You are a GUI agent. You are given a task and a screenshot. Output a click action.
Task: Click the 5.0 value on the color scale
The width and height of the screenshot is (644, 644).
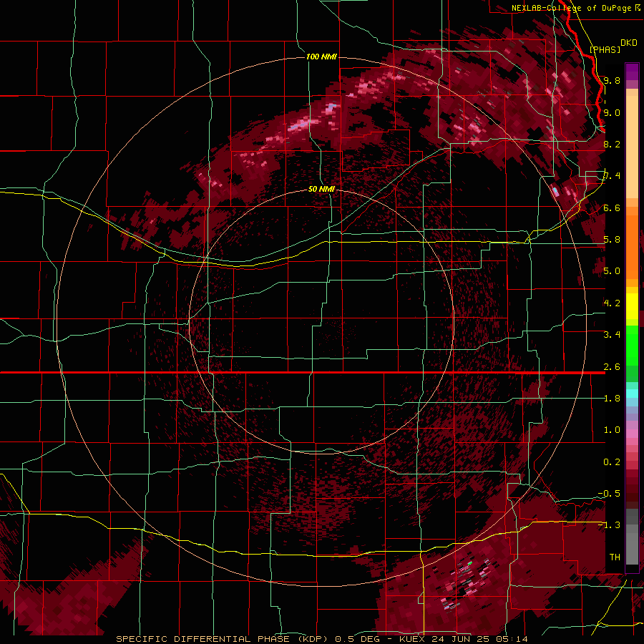pyautogui.click(x=612, y=271)
